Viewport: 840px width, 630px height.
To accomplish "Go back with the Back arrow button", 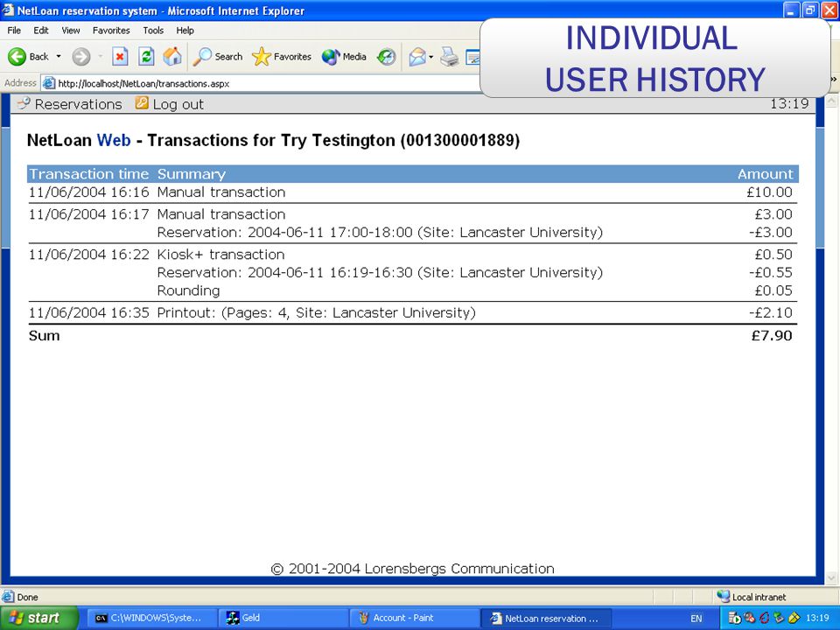I will [28, 56].
